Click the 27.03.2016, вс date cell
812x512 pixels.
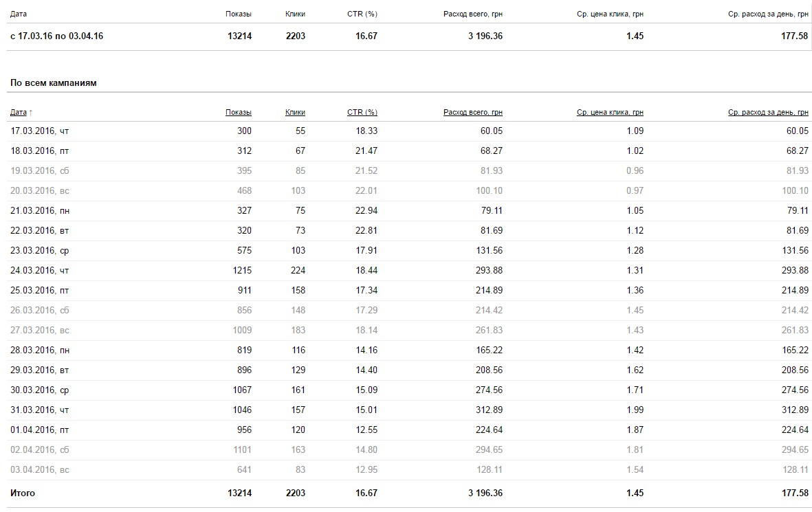[x=39, y=331]
